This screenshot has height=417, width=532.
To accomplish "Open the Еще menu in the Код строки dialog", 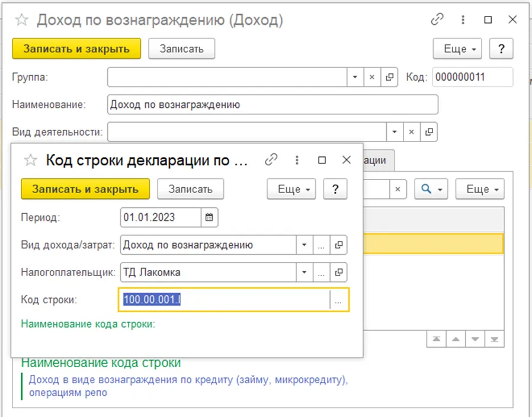I will (291, 189).
